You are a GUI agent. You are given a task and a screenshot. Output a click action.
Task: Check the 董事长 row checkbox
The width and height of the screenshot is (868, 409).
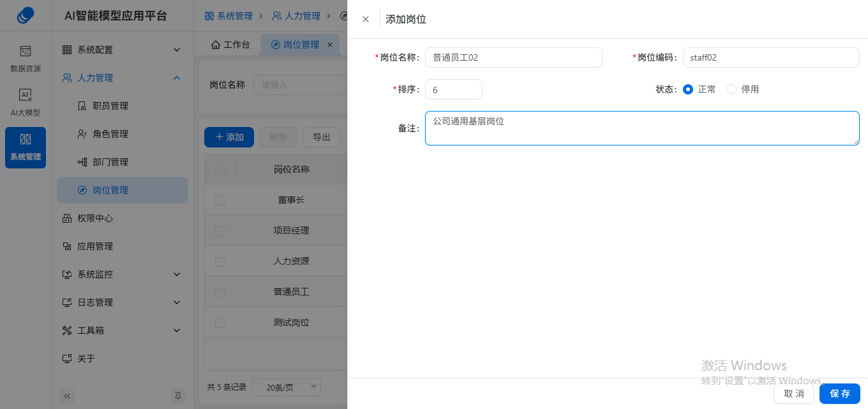click(220, 200)
